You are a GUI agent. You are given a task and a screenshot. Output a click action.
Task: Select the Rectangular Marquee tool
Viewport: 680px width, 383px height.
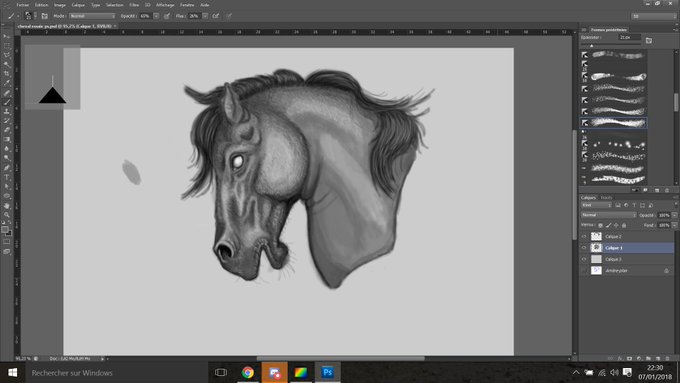pyautogui.click(x=7, y=46)
